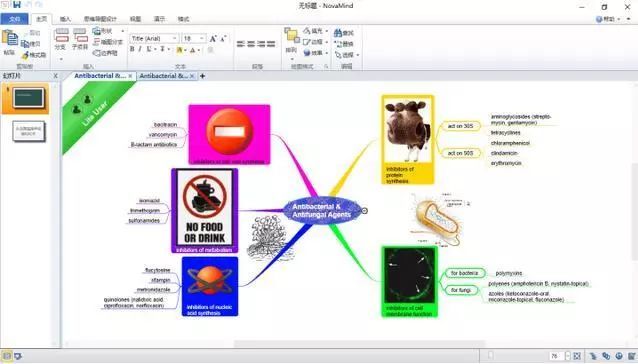
Task: Click the leftmost icon in bottom status bar
Action: tap(7, 356)
